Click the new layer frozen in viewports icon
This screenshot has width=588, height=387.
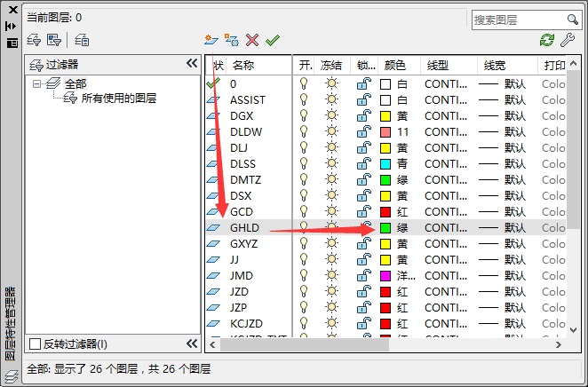(x=231, y=40)
